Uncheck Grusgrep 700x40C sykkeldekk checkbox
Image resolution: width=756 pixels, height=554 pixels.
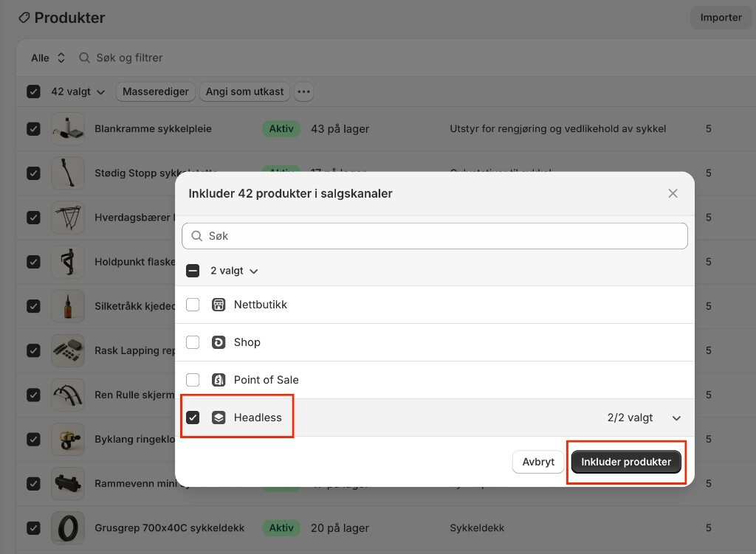click(x=33, y=527)
